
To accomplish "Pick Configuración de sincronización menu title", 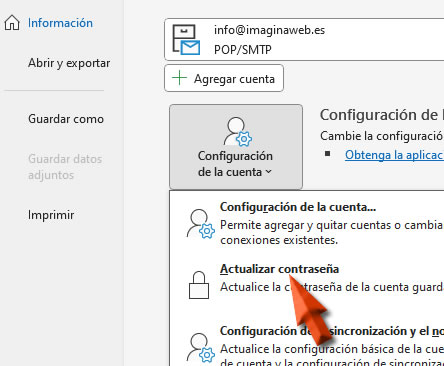I will tap(332, 331).
